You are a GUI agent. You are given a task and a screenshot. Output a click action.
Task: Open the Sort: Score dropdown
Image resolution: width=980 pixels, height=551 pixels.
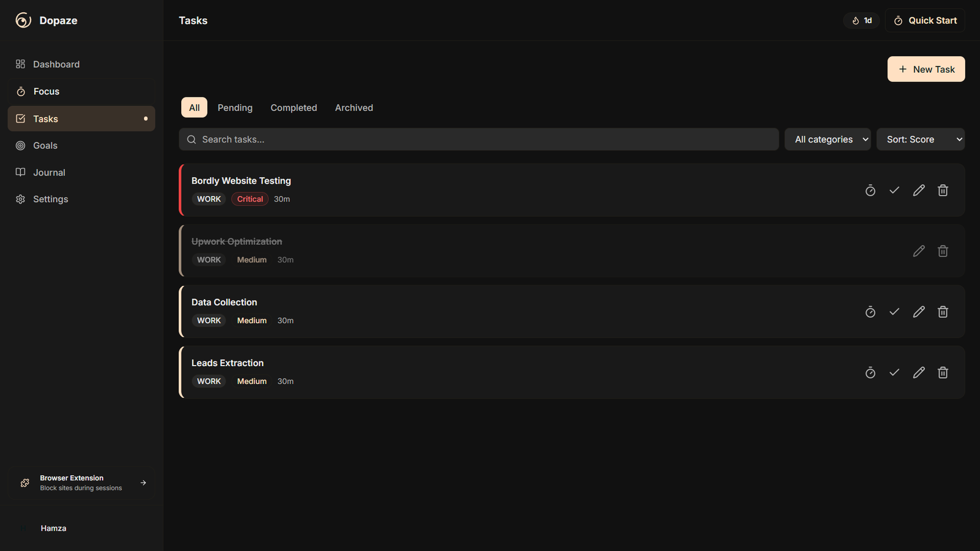click(920, 140)
